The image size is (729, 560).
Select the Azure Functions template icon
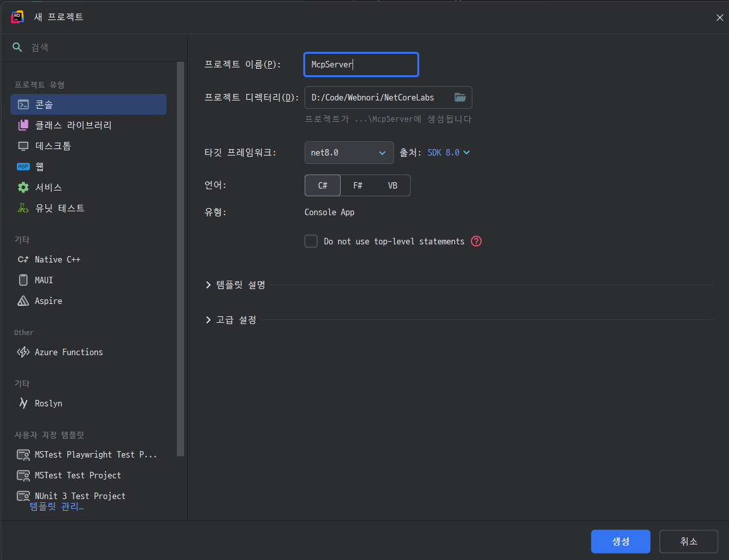23,352
